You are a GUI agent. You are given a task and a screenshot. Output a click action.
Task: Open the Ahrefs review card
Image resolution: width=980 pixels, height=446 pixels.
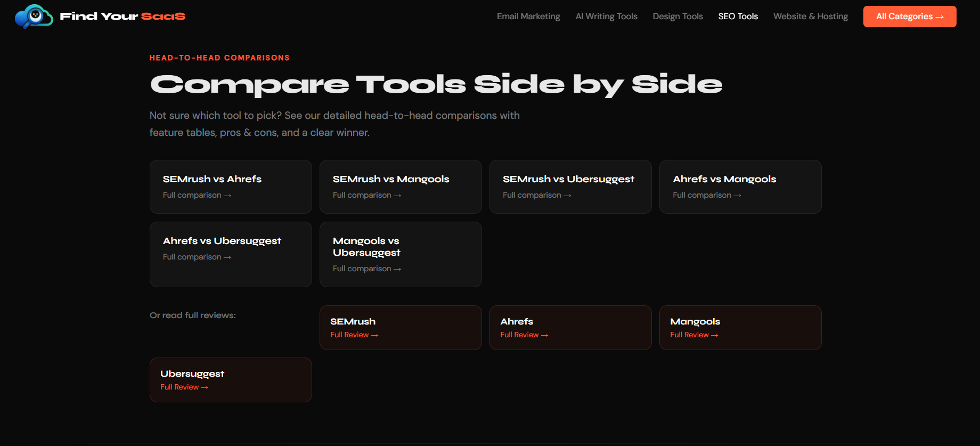570,328
